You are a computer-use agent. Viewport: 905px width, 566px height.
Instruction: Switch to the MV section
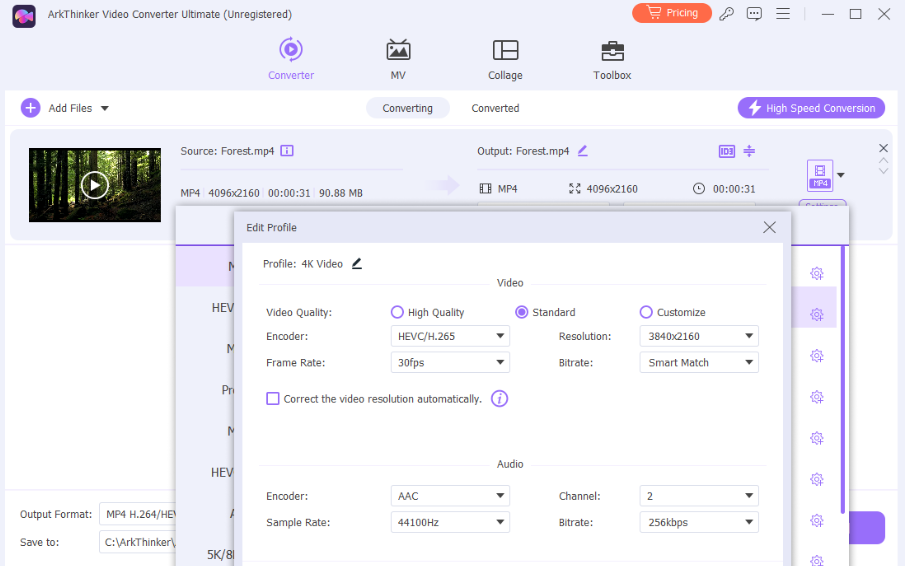[x=398, y=59]
